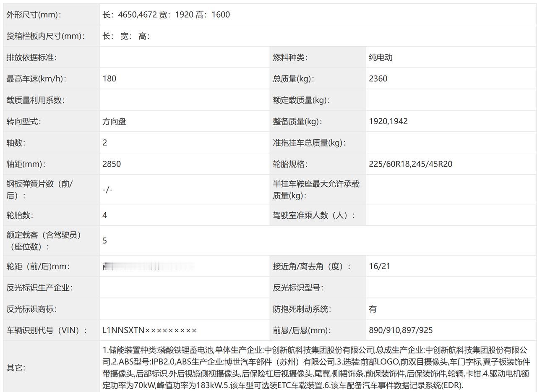Click the 总质量(kg) label
The height and width of the screenshot is (392, 537).
point(294,78)
